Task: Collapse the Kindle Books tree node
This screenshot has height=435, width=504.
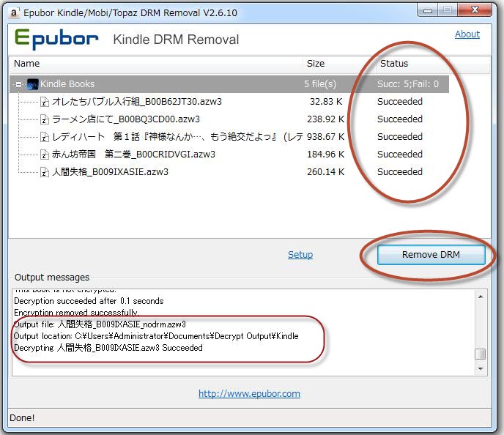Action: coord(18,84)
